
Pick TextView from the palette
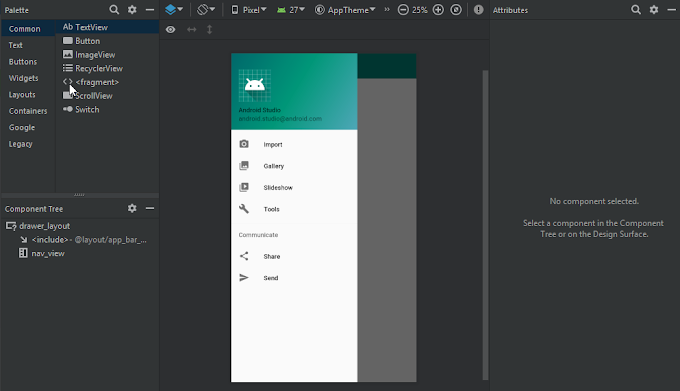click(108, 27)
